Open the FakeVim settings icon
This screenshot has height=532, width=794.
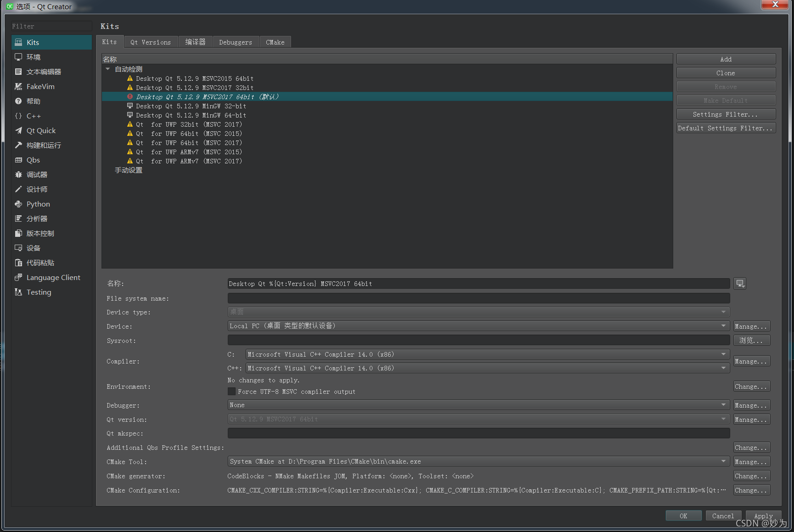tap(18, 86)
